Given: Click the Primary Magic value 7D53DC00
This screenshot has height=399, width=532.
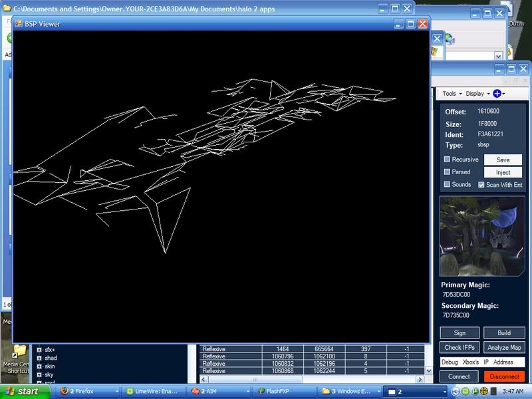Looking at the screenshot, I should [x=456, y=295].
